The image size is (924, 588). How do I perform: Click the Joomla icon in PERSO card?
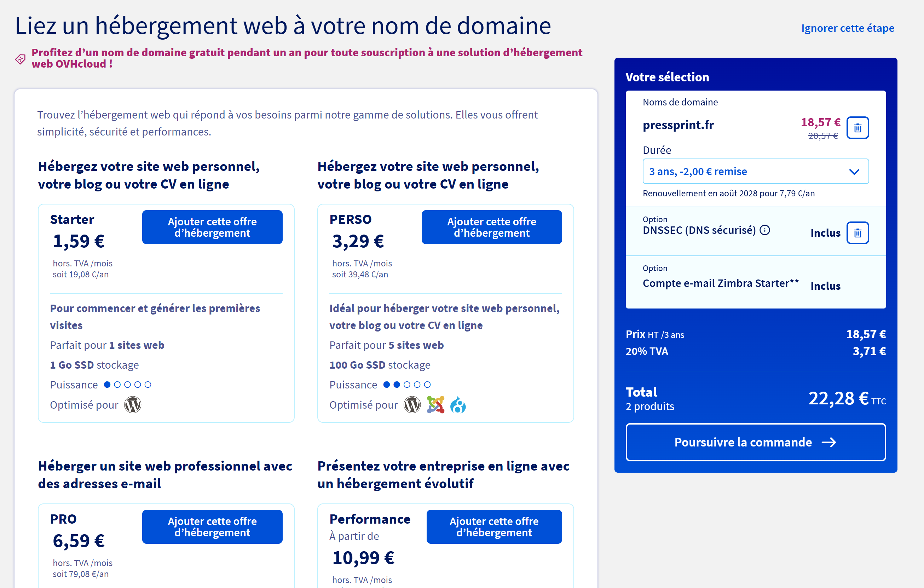click(x=435, y=404)
